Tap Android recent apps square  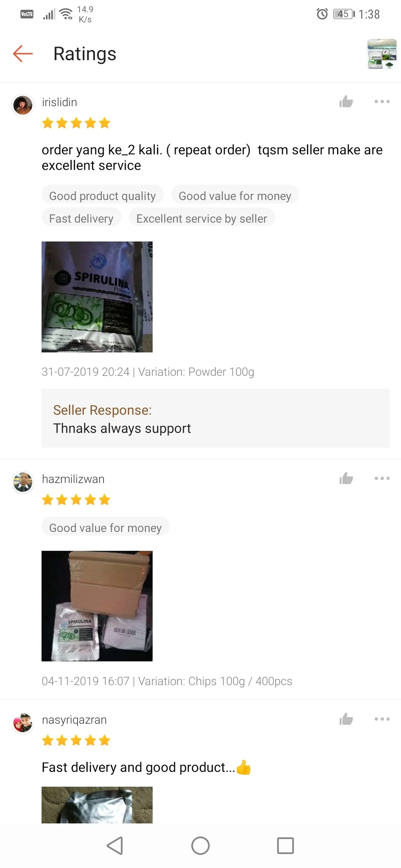[x=285, y=846]
